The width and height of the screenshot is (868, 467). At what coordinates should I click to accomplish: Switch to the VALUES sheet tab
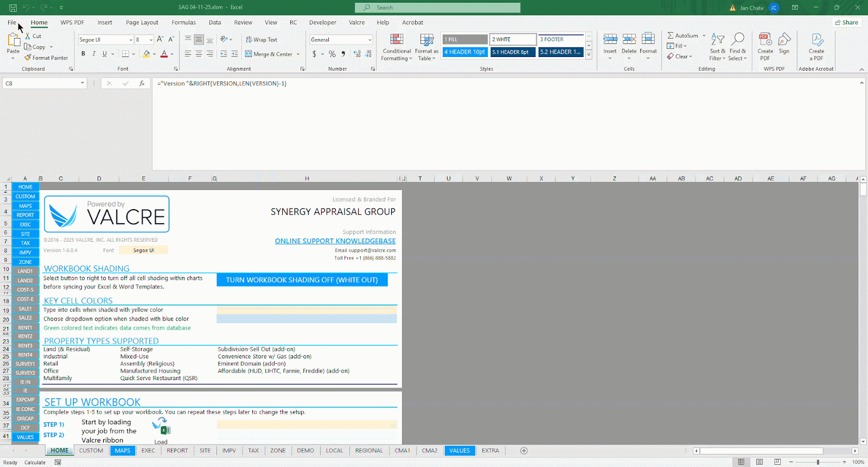(x=459, y=450)
